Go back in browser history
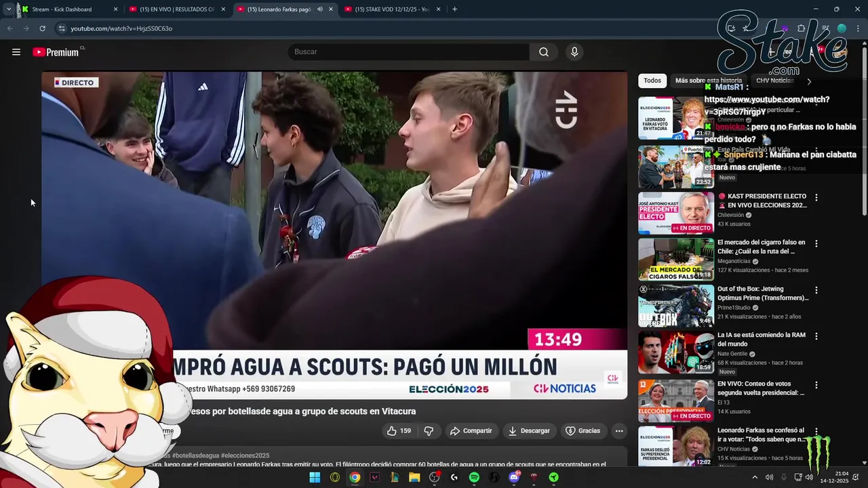 click(9, 28)
